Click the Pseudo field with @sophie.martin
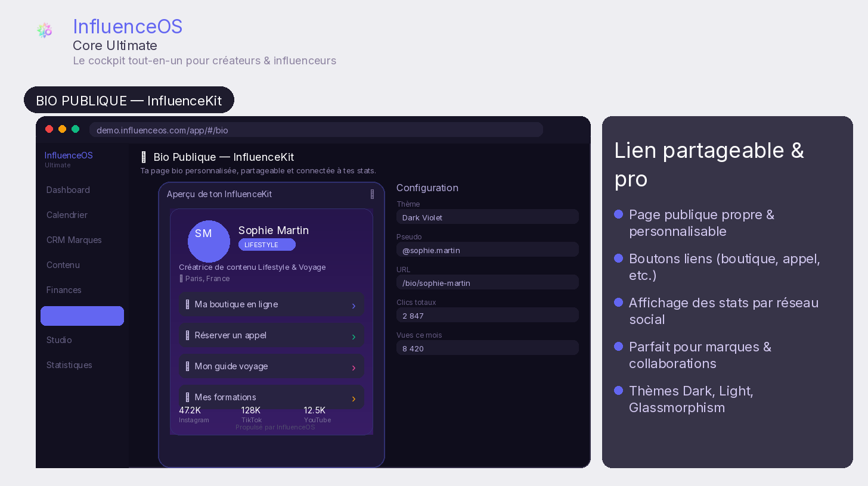The width and height of the screenshot is (868, 486). point(487,250)
